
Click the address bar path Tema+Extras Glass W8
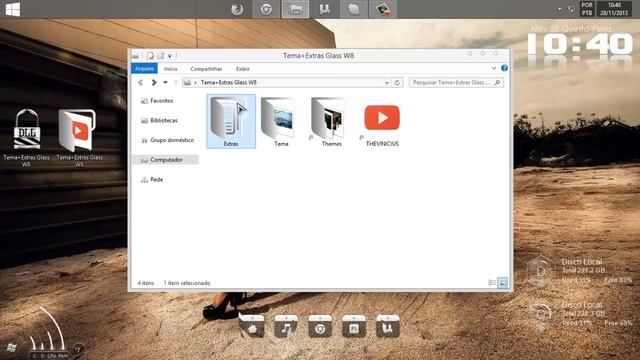point(229,82)
